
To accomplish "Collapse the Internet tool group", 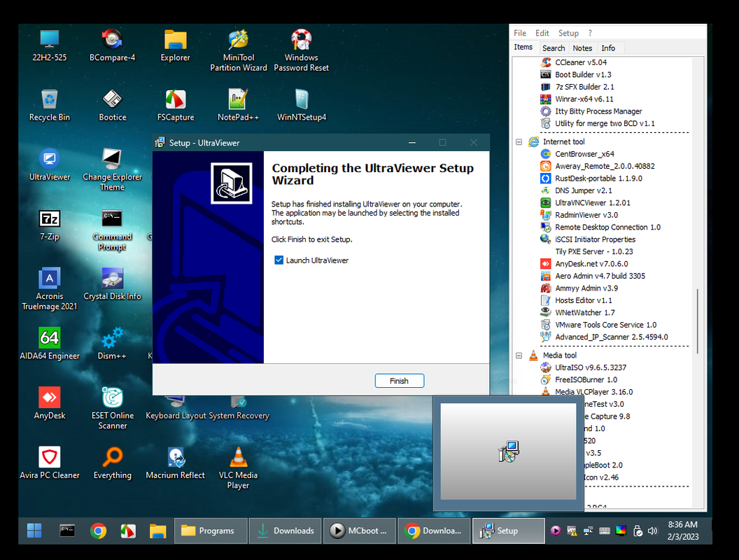I will click(519, 142).
